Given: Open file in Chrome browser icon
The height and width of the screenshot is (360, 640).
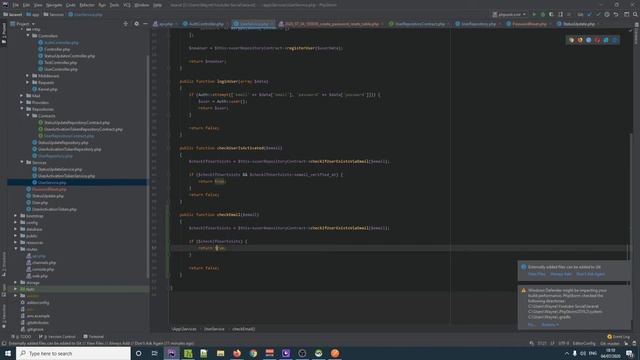Looking at the screenshot, I should pyautogui.click(x=571, y=40).
